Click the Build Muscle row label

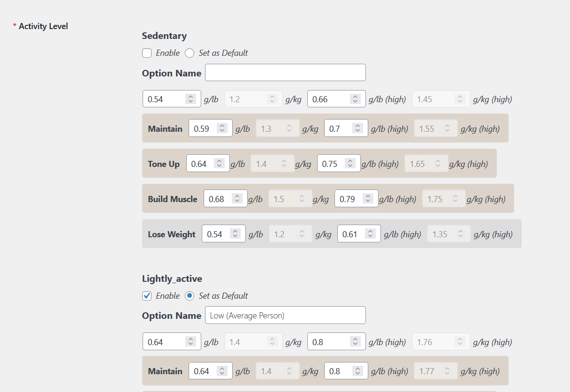tap(173, 199)
